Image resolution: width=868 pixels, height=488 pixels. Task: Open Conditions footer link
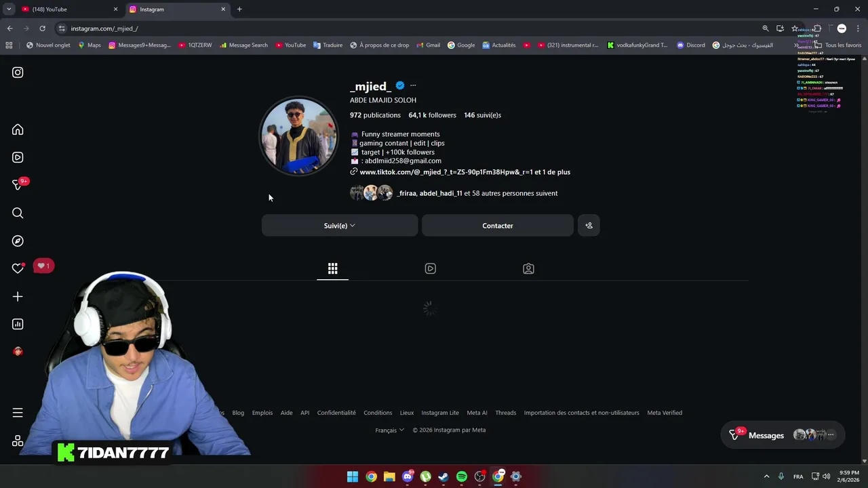pyautogui.click(x=378, y=413)
